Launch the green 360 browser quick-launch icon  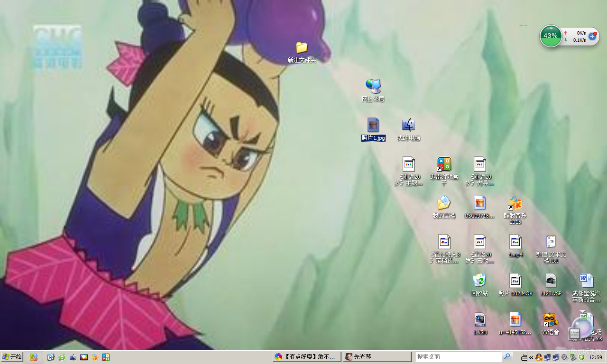tap(62, 357)
